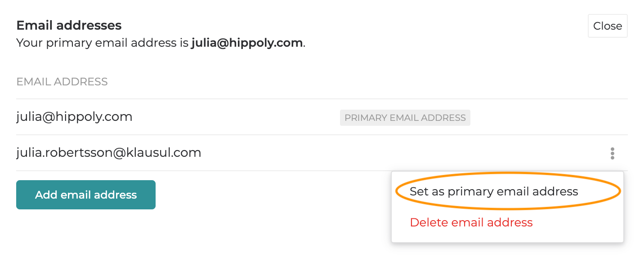Dismiss the settings section with Close
The image size is (644, 257).
point(607,26)
